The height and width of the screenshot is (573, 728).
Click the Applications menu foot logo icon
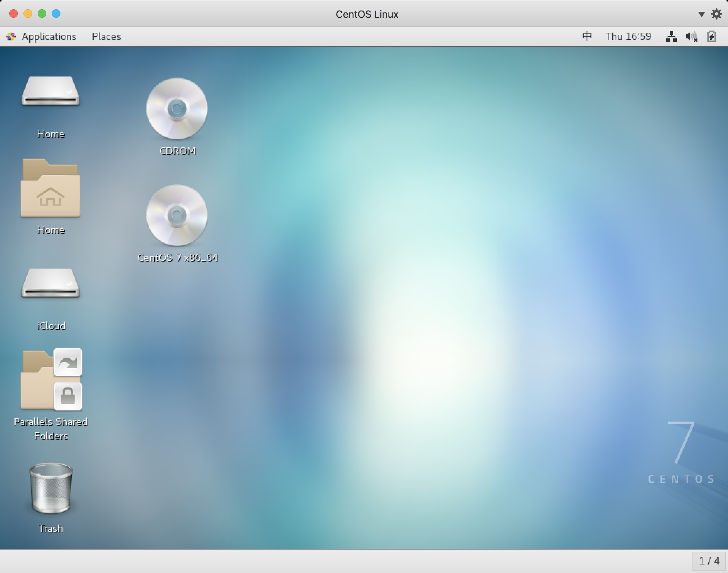tap(11, 36)
